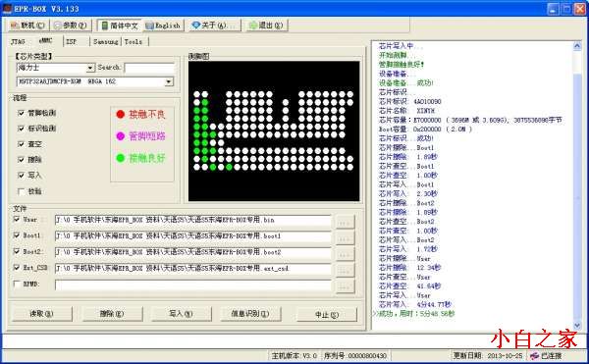Viewport: 589px width, 364px height.
Task: Click the 已连接 connection status icon
Action: pos(535,356)
